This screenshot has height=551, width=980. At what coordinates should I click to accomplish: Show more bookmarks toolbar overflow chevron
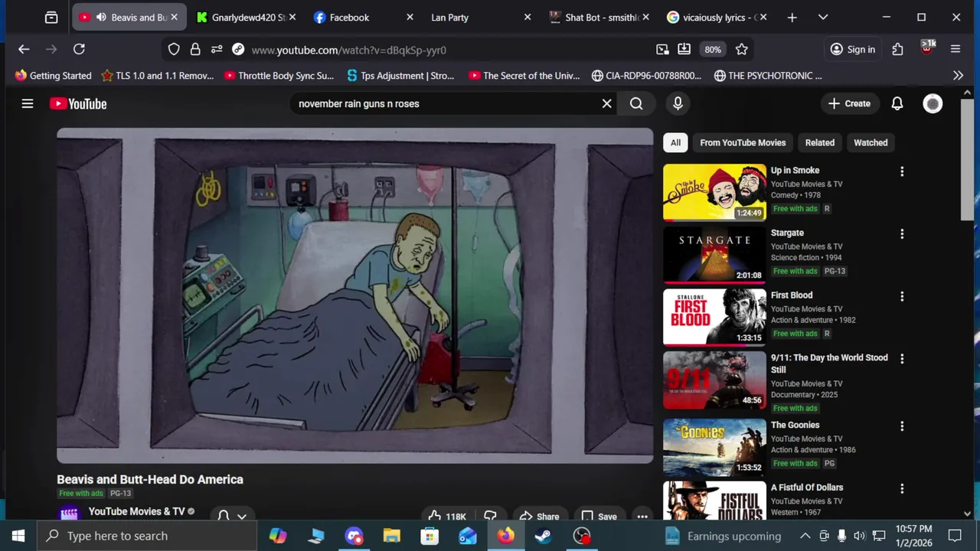pyautogui.click(x=958, y=75)
